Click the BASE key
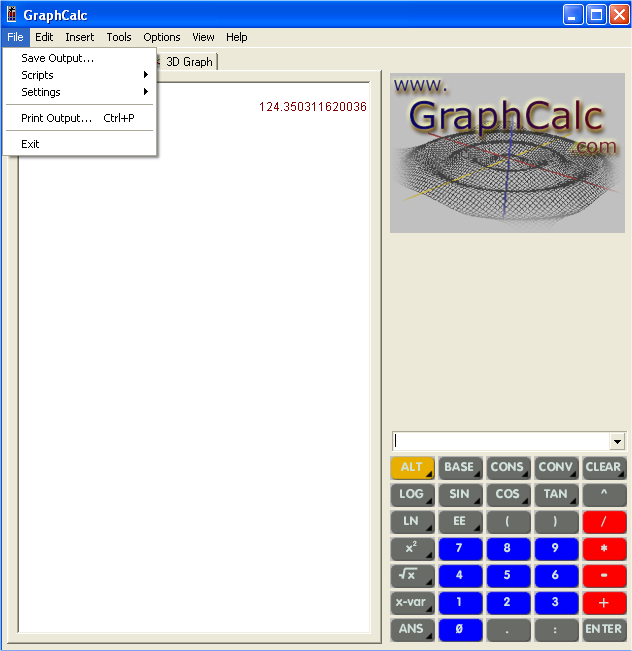The image size is (632, 651). pos(460,468)
